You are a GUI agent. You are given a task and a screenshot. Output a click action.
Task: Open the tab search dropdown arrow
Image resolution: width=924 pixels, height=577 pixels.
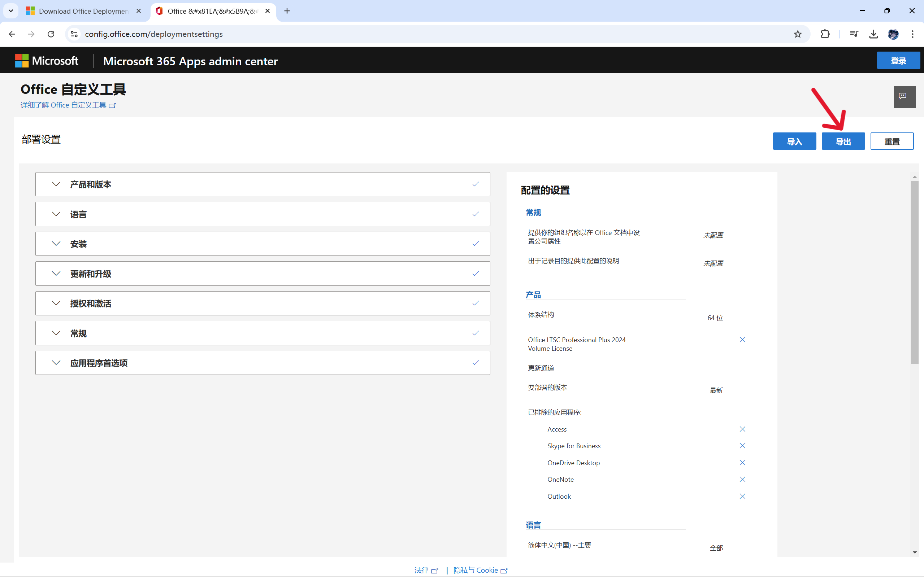(x=11, y=11)
